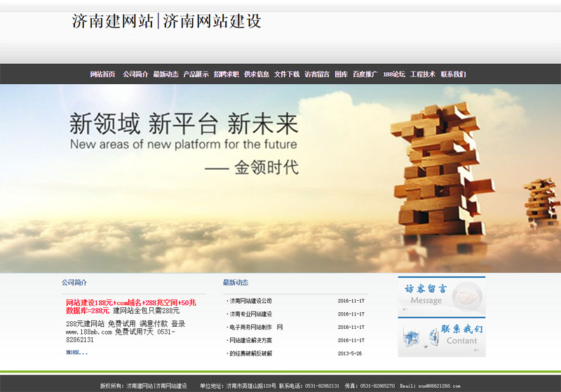This screenshot has width=561, height=392.
Task: Click 百度推广 navigation item
Action: click(x=365, y=74)
